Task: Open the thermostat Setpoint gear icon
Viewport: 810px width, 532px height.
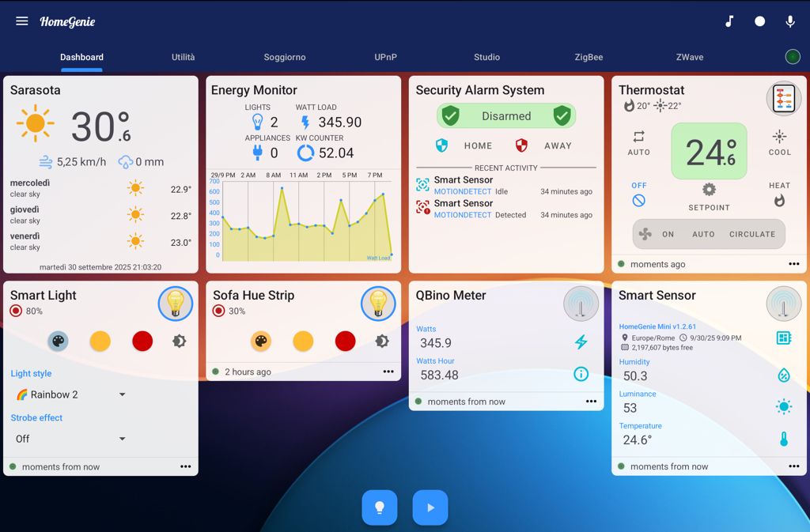Action: tap(709, 190)
